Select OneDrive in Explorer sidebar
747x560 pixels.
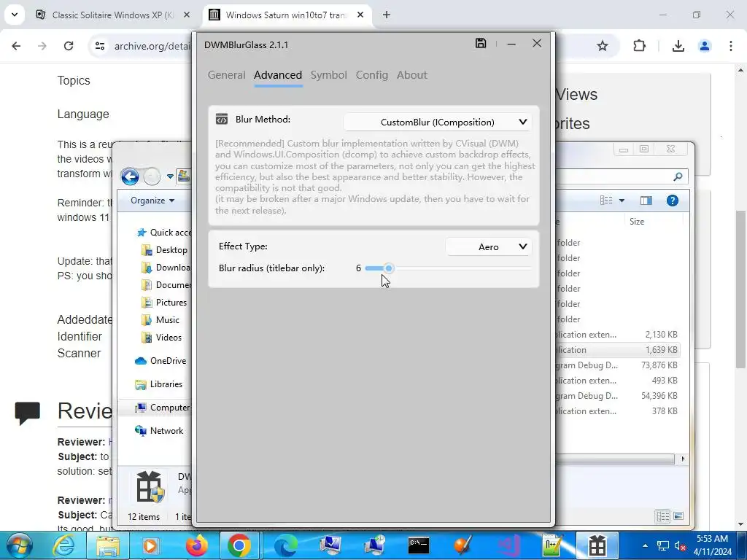[x=160, y=361]
